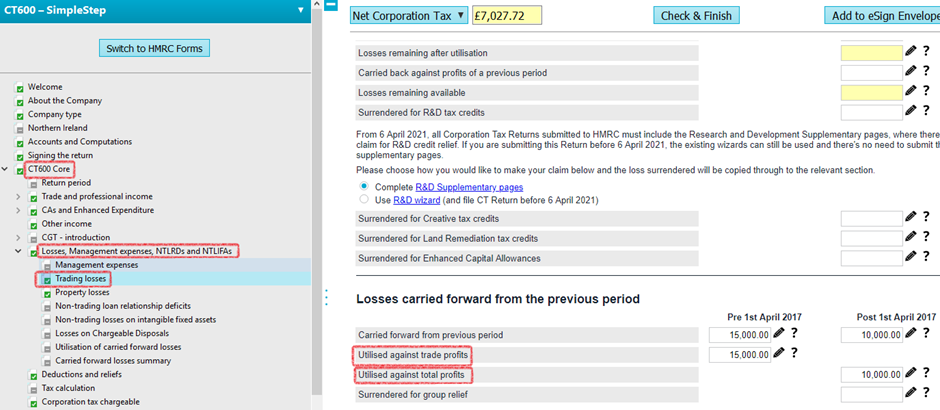Click pencil icon beside Losses remaining after utilisation
The image size is (940, 410).
point(910,52)
